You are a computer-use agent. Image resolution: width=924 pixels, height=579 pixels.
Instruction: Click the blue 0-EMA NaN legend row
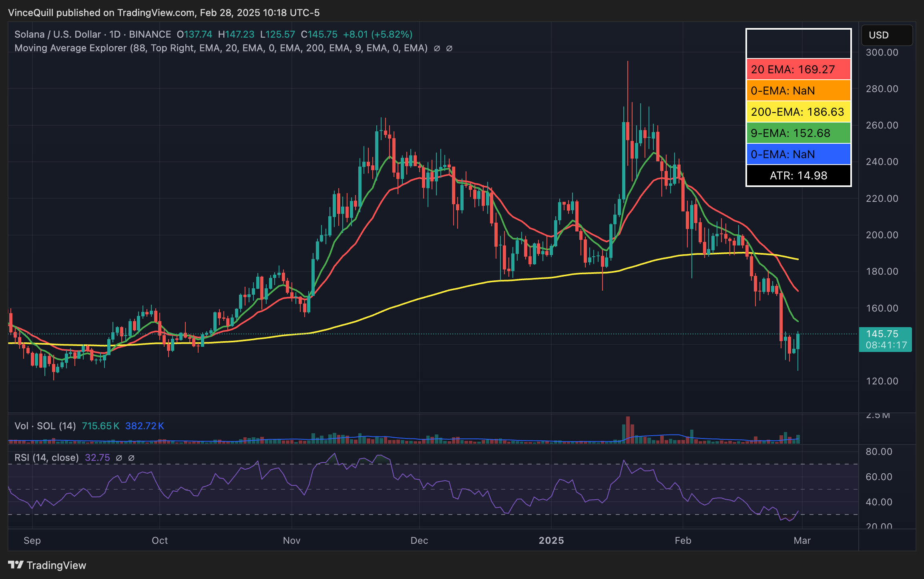coord(798,154)
